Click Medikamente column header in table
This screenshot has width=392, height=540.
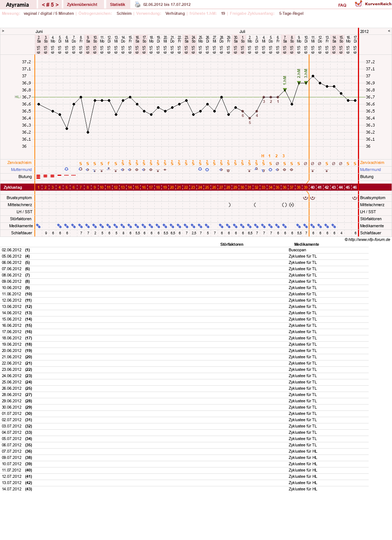coord(306,244)
